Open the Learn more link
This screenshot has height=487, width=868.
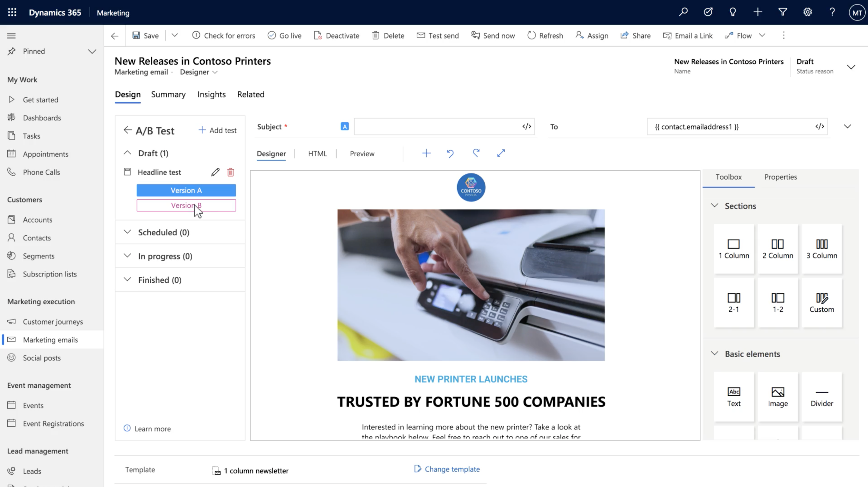(152, 429)
